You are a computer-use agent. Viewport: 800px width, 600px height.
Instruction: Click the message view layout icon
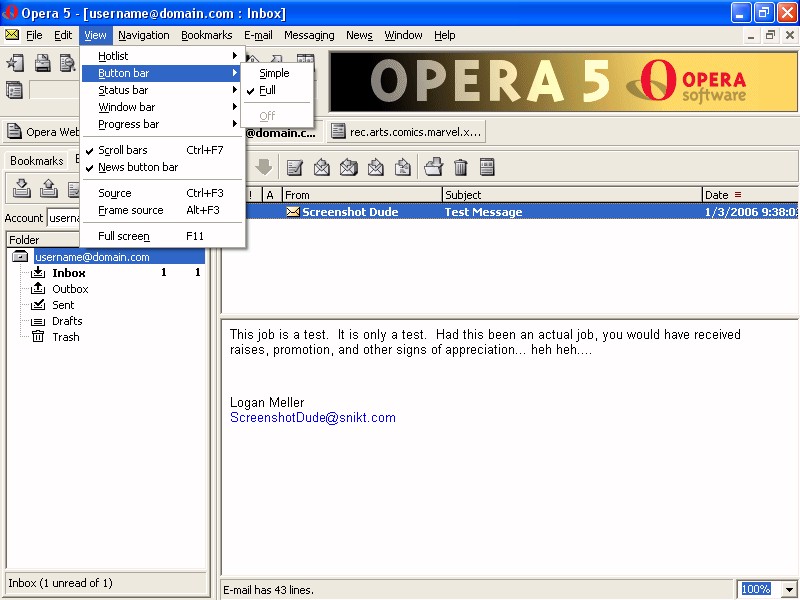coord(487,167)
